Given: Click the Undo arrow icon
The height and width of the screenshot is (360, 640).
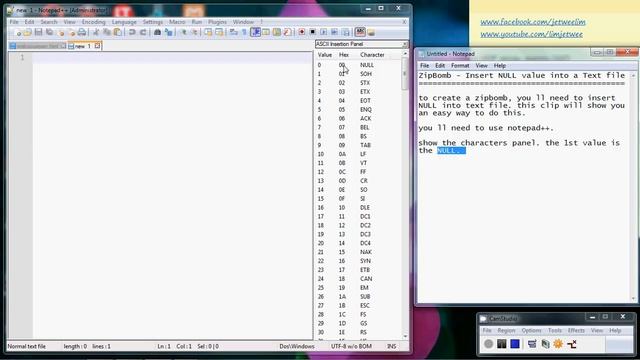Looking at the screenshot, I should click(132, 32).
